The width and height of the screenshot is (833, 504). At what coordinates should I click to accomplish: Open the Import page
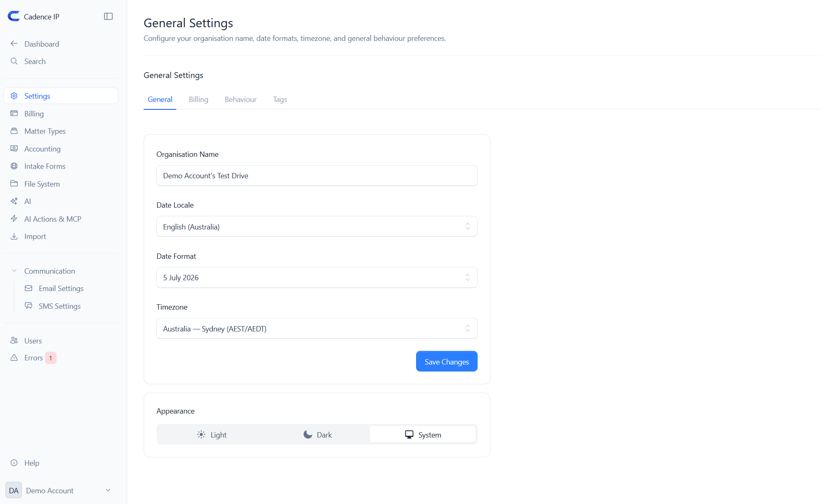click(x=61, y=236)
